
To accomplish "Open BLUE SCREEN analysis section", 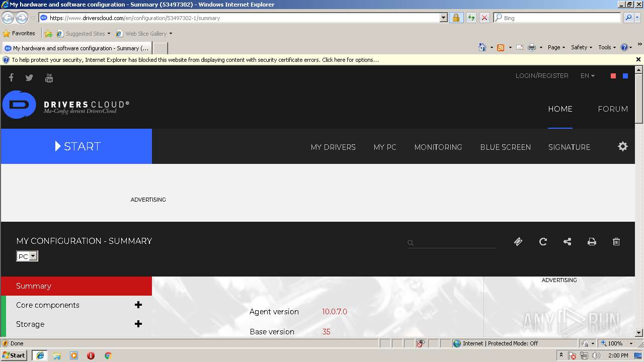I will [506, 147].
